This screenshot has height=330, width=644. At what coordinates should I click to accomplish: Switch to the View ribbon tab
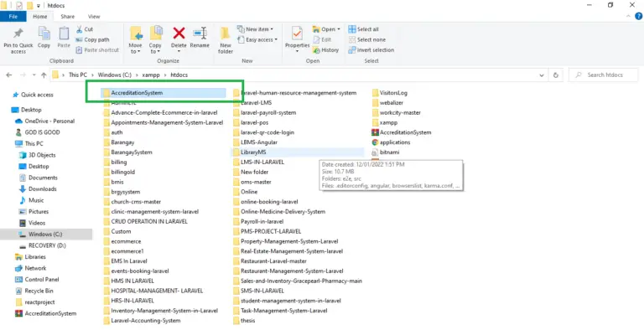point(94,17)
